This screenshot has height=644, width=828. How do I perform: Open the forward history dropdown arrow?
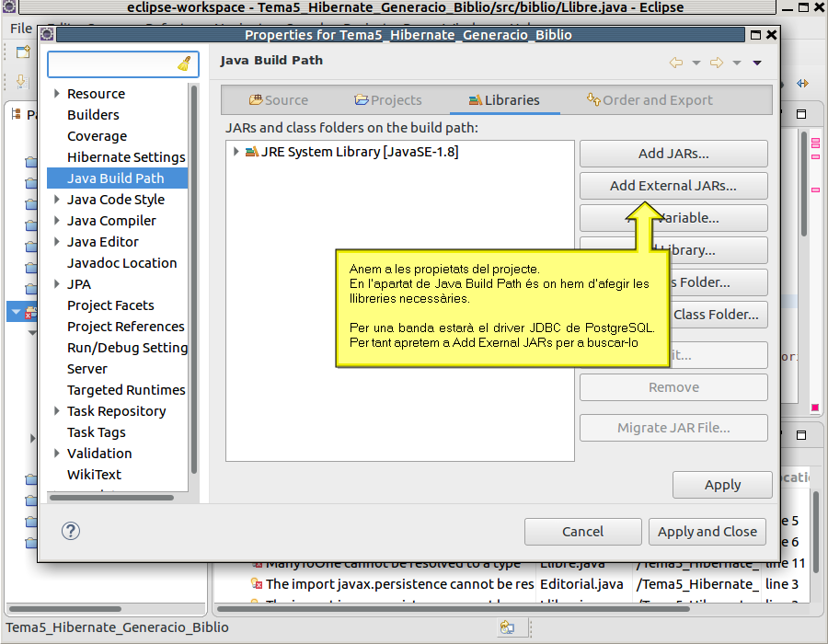pos(737,63)
